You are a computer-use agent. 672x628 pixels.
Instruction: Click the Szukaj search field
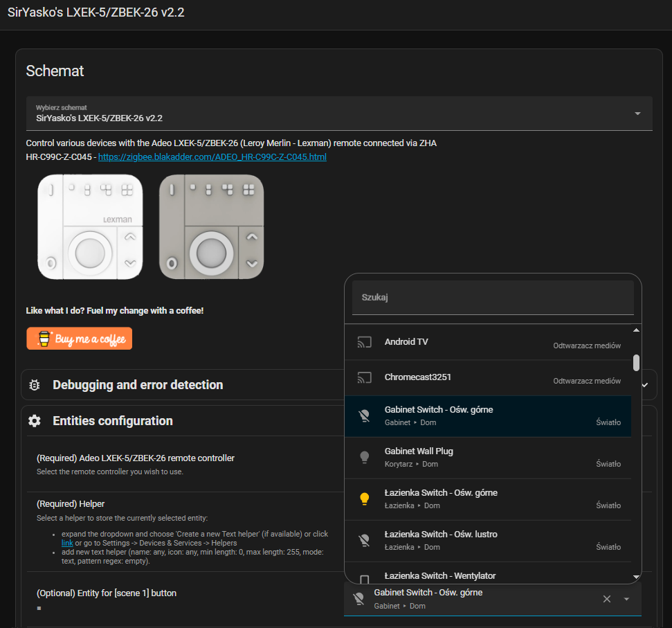(x=493, y=297)
